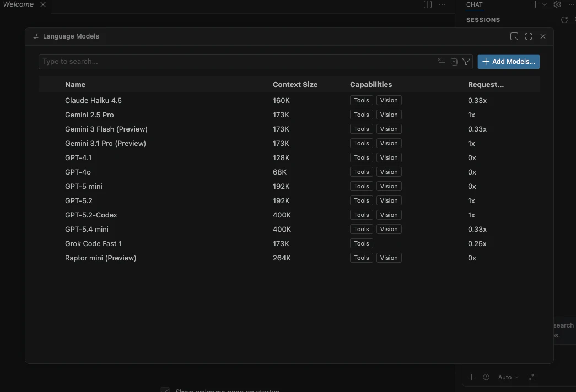Sort by the Name column header
Screen dimensions: 576x392
(x=76, y=84)
